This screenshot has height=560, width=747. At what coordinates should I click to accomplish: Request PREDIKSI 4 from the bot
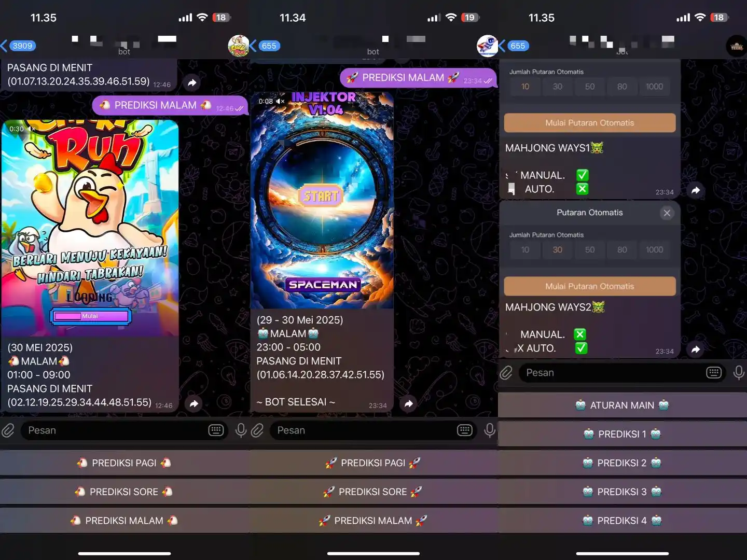point(622,521)
